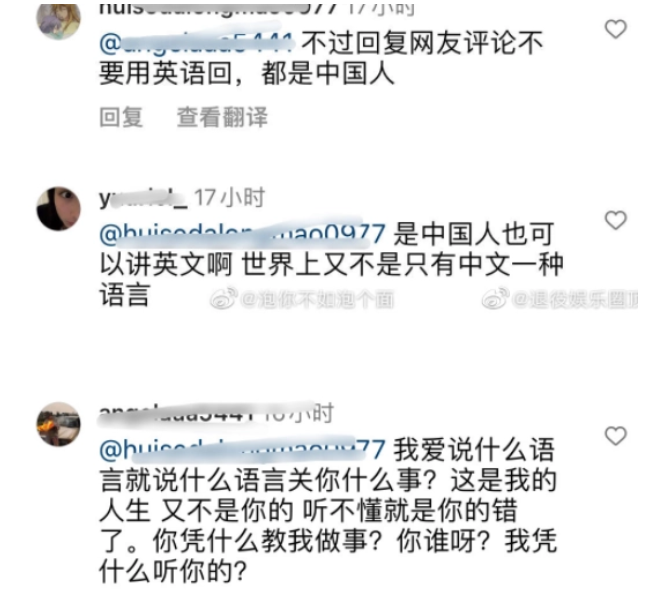Click the Weibo watermark @泡你不如泡个面
This screenshot has height=608, width=648.
(303, 299)
